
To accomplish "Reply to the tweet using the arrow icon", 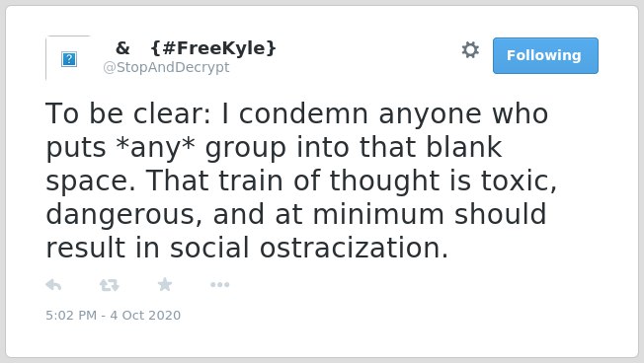I will (x=53, y=285).
